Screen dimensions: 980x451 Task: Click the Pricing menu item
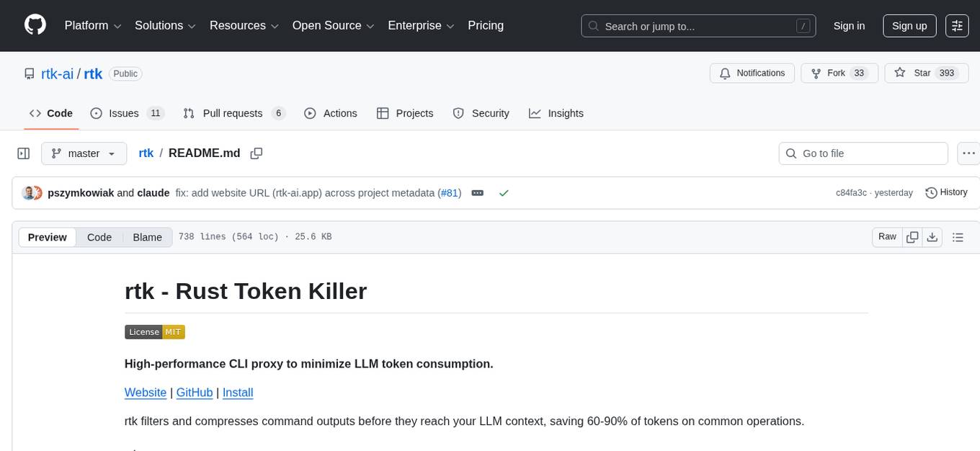coord(486,25)
